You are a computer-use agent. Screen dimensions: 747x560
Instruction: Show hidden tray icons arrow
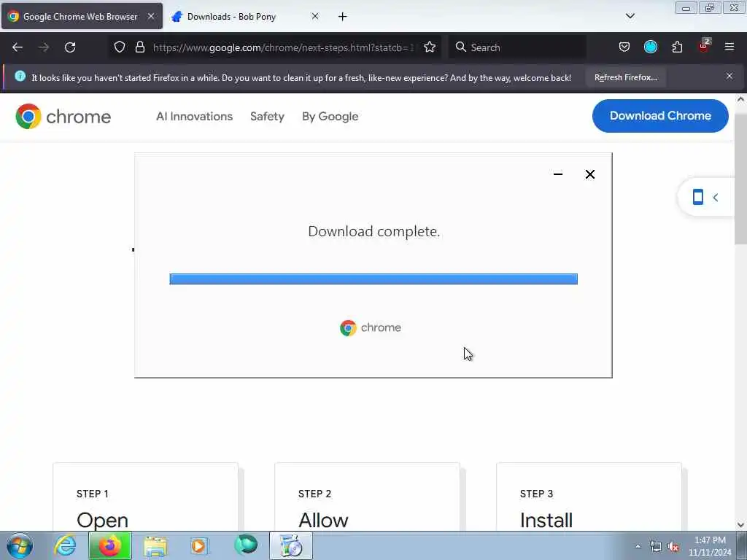point(638,546)
